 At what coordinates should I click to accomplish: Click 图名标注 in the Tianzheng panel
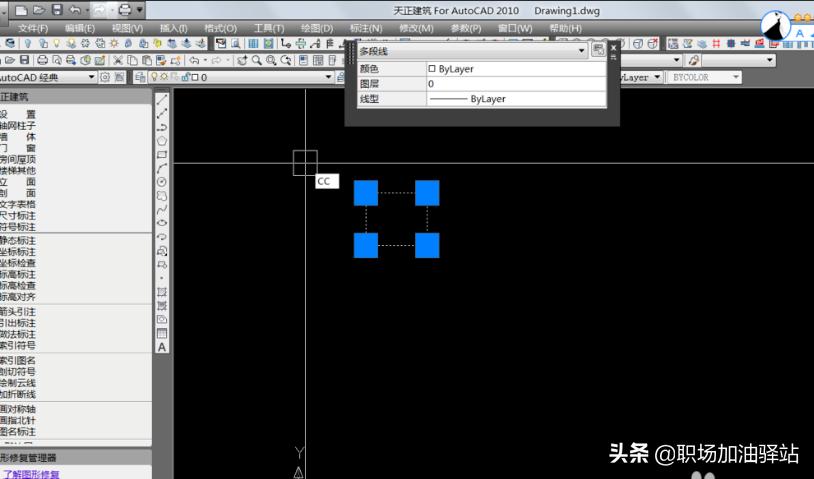click(17, 432)
